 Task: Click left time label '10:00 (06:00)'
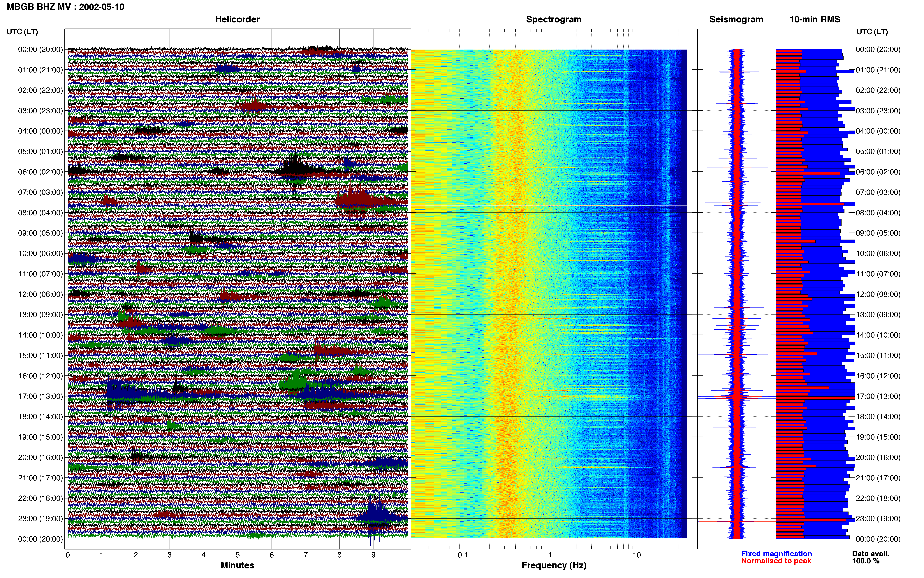41,253
